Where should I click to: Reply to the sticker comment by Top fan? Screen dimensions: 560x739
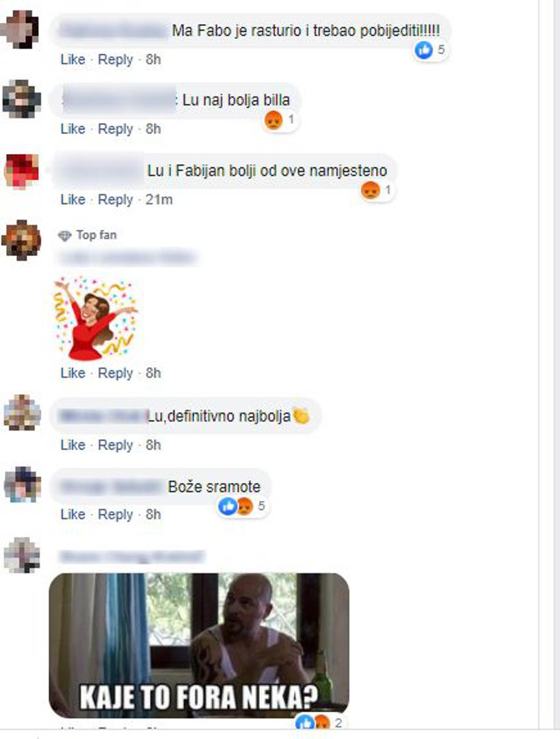116,373
